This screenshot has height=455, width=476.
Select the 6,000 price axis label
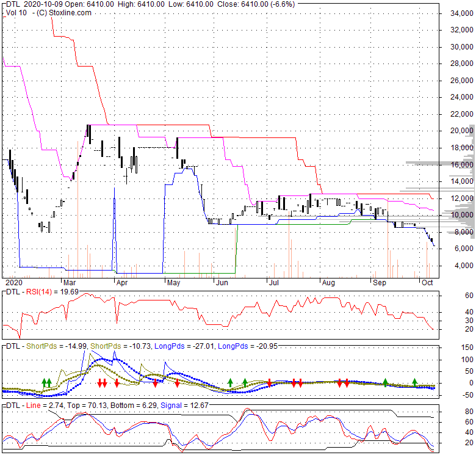coord(464,249)
